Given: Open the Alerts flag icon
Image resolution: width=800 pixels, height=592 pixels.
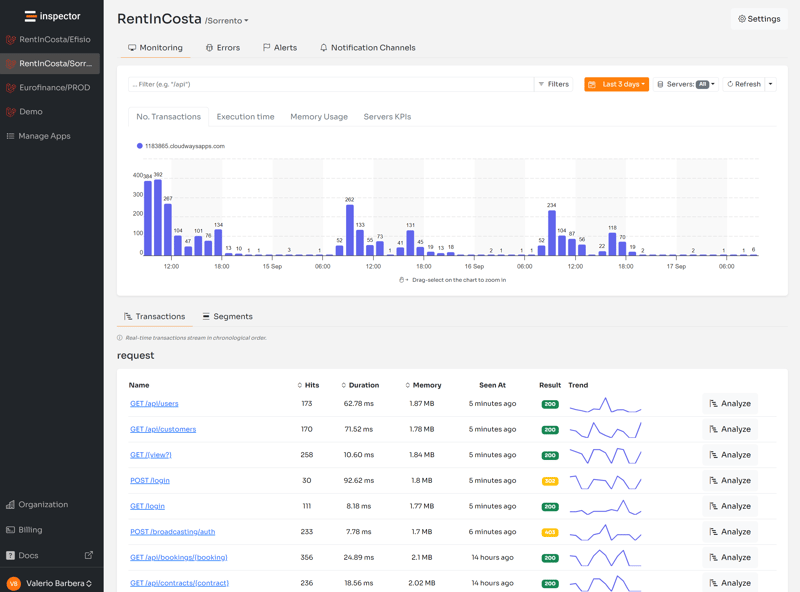Looking at the screenshot, I should 264,47.
